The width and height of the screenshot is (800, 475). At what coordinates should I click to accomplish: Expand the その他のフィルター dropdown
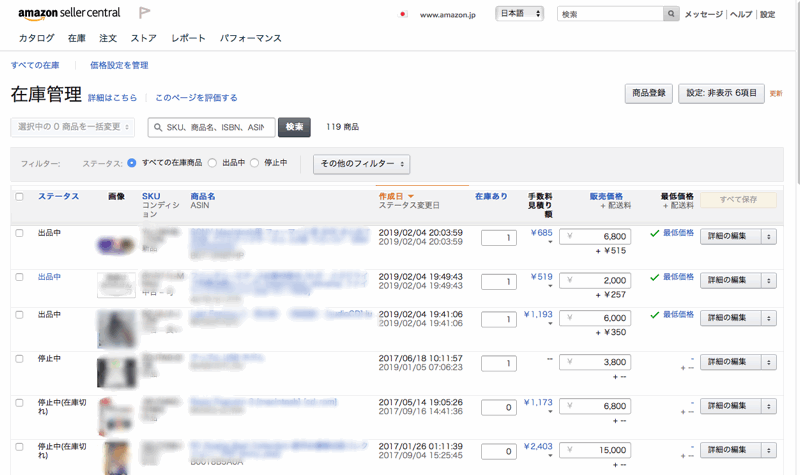click(x=361, y=163)
